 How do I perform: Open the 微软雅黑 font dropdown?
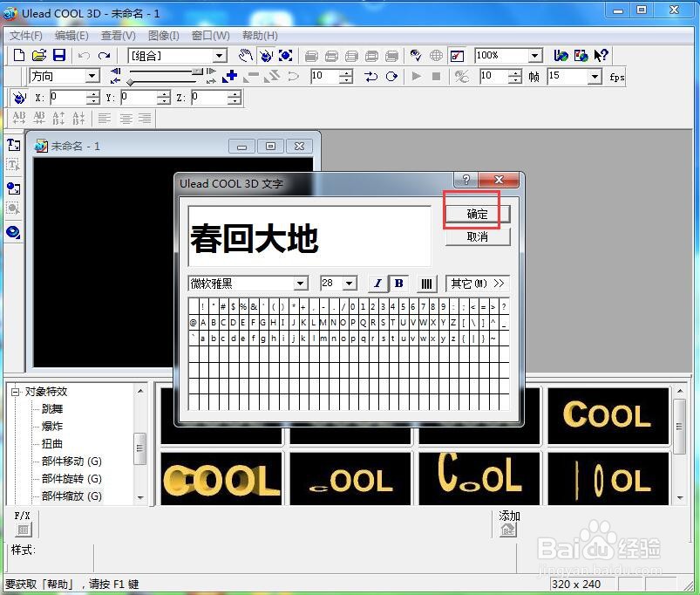(x=301, y=284)
